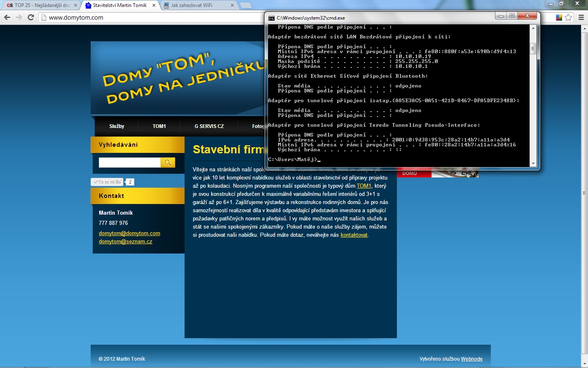The width and height of the screenshot is (588, 368).
Task: Click the To se mi líbí like button
Action: [x=107, y=182]
